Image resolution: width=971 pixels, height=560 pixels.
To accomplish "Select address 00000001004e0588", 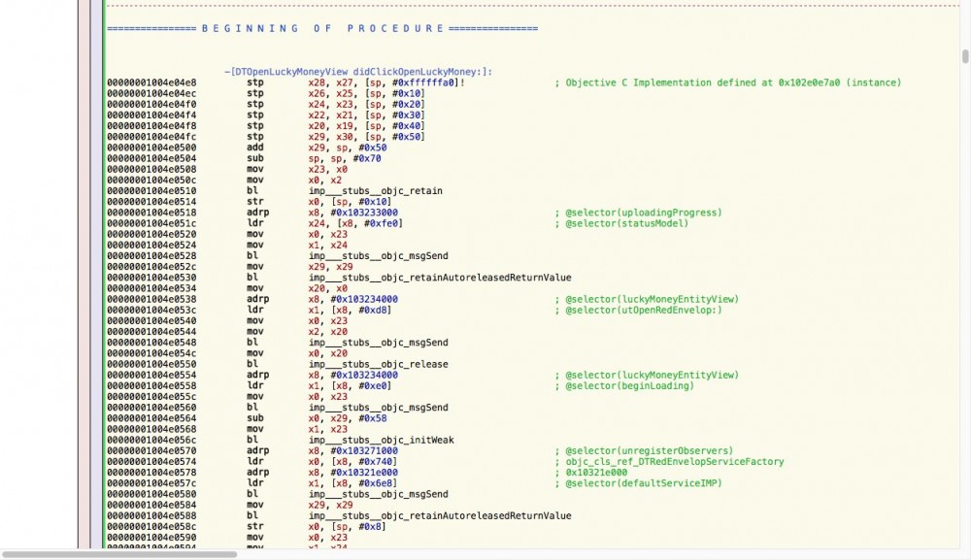I will (x=151, y=515).
